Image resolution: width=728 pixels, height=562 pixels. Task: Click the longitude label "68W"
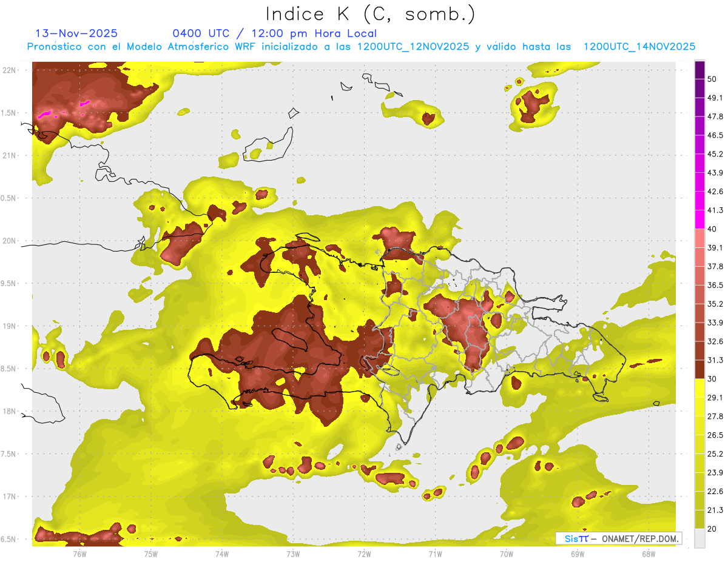(649, 554)
